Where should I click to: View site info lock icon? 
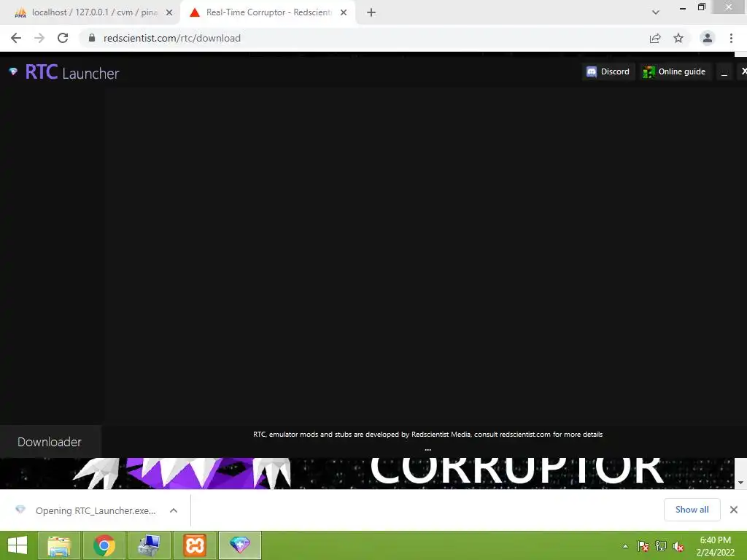(92, 38)
